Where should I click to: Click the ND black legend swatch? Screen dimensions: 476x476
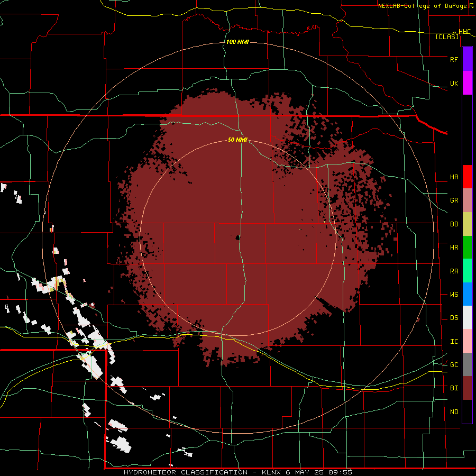click(467, 411)
